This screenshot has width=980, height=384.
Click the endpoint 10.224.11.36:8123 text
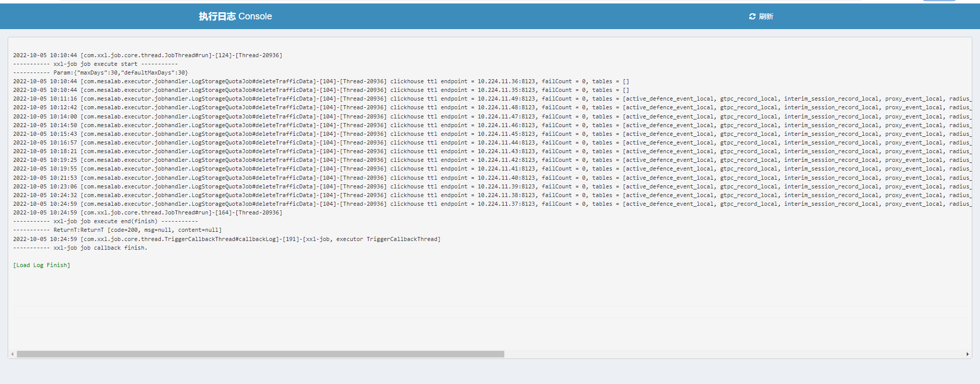point(506,81)
